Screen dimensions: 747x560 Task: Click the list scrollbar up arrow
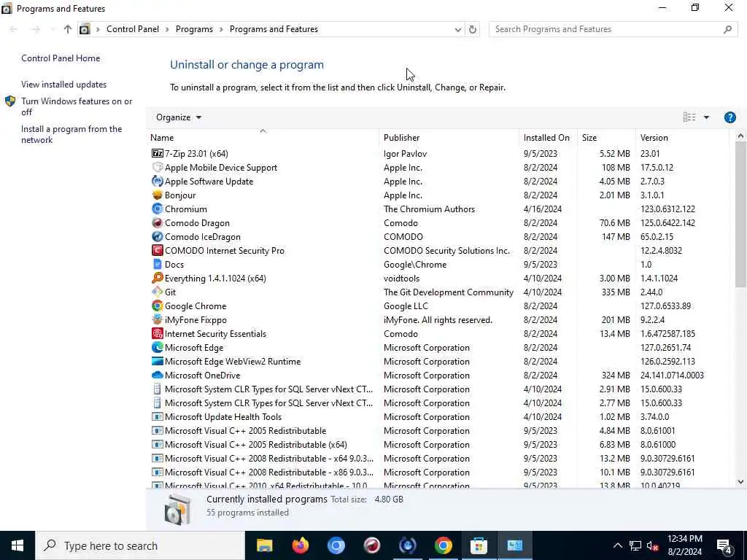740,136
